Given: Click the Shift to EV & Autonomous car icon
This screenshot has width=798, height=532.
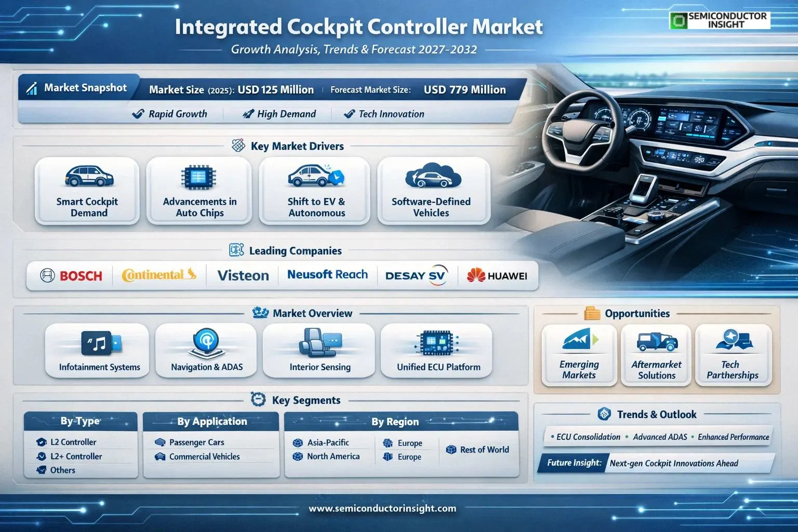Looking at the screenshot, I should [316, 176].
